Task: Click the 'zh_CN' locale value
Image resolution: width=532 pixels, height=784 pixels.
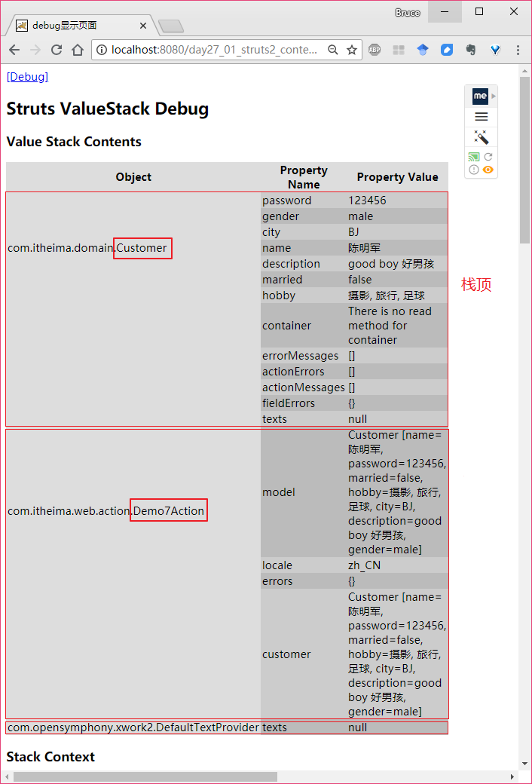Action: [x=364, y=565]
